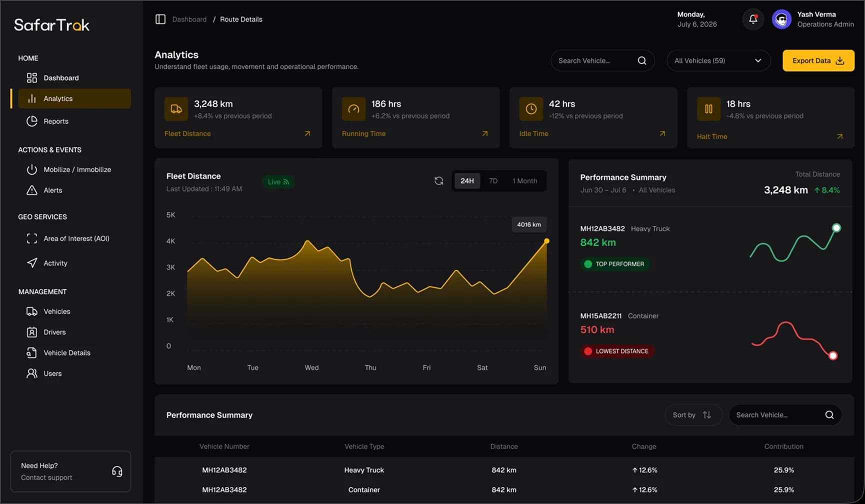Click Contact support in the help box
The image size is (865, 504).
tap(46, 477)
